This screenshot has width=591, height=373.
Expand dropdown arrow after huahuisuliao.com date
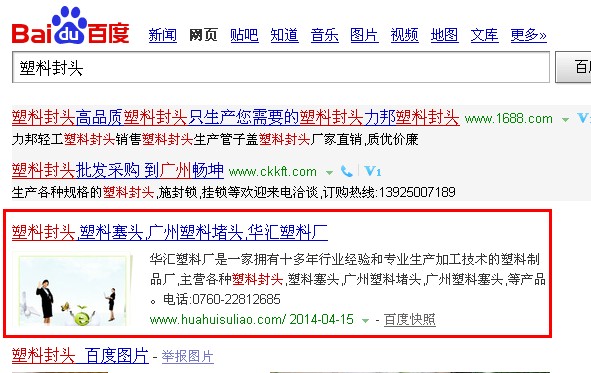[365, 321]
